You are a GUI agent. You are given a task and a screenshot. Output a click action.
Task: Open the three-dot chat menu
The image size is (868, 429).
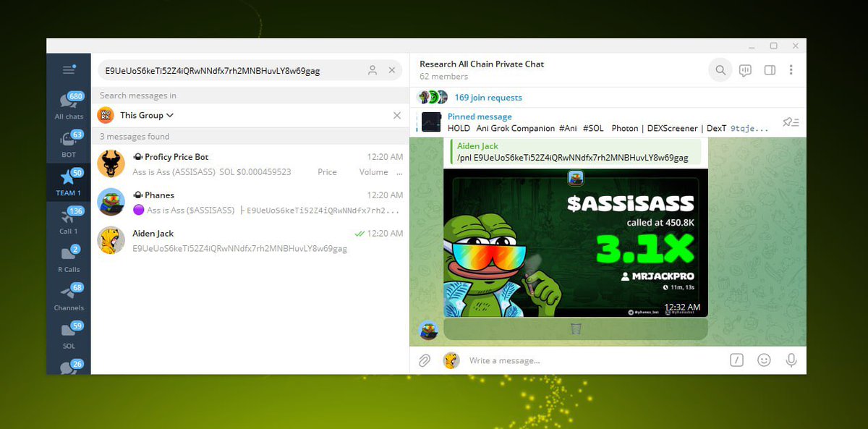tap(791, 70)
